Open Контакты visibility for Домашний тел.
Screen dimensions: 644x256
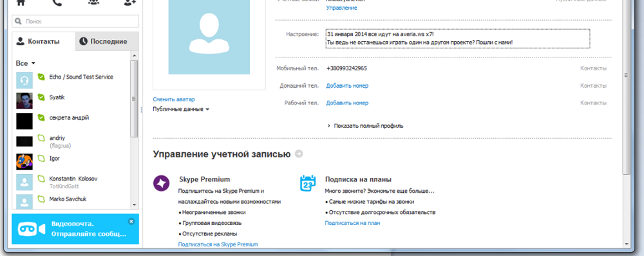[x=593, y=86]
